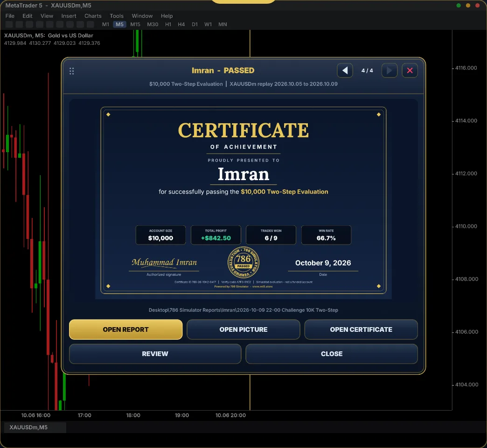The width and height of the screenshot is (487, 448).
Task: Click the October 9, 2026 date
Action: tap(323, 263)
